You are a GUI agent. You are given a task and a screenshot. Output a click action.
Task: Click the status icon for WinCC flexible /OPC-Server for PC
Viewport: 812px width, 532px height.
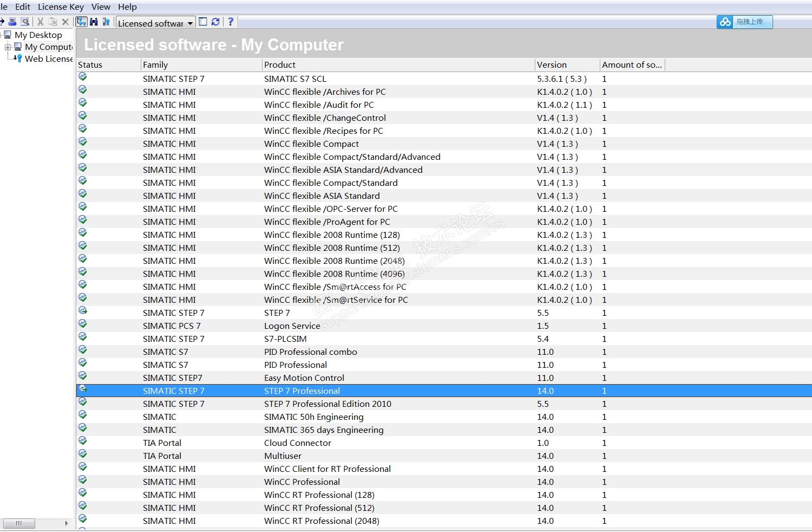coord(83,207)
